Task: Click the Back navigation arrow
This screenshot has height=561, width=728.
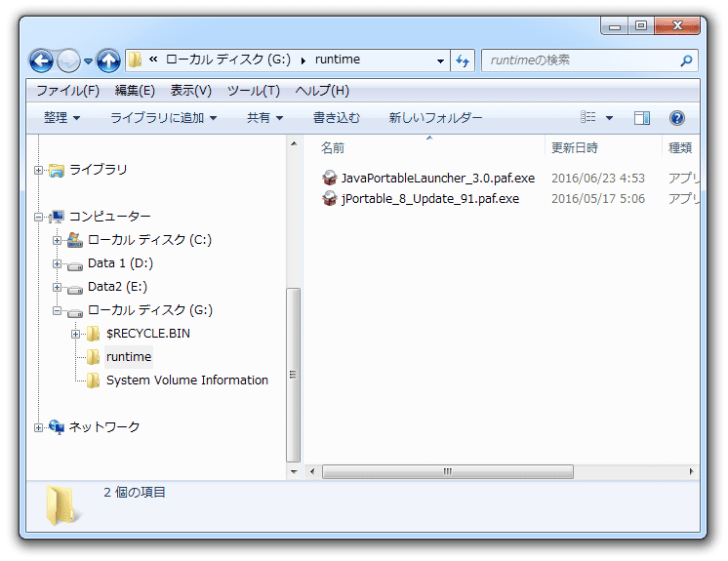Action: (41, 60)
